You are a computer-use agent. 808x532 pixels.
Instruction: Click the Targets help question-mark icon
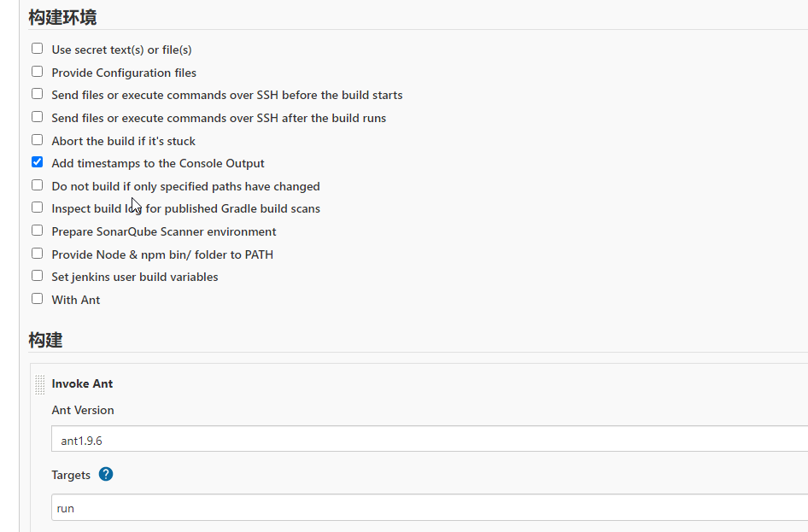pos(106,474)
